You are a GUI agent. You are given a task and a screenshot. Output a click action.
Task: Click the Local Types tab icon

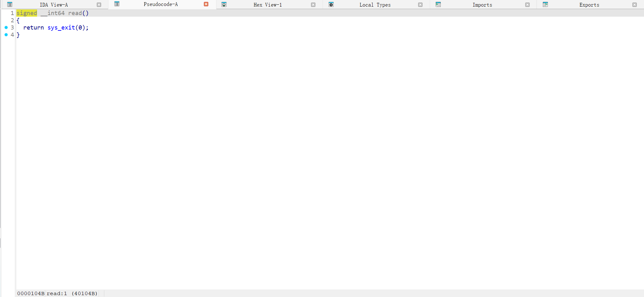(331, 4)
